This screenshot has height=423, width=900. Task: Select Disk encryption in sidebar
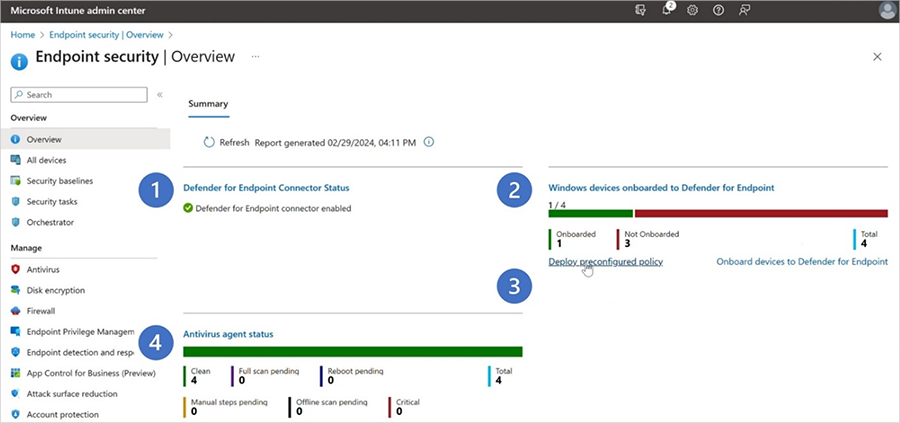(x=55, y=290)
